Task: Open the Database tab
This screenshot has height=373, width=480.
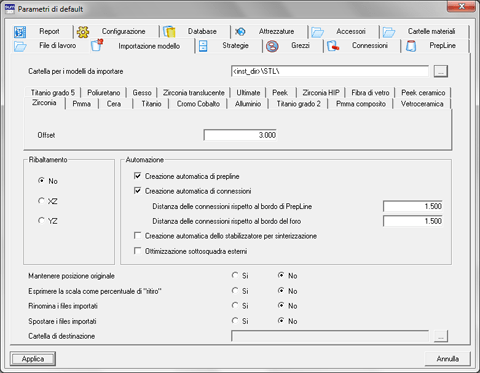Action: pyautogui.click(x=196, y=31)
